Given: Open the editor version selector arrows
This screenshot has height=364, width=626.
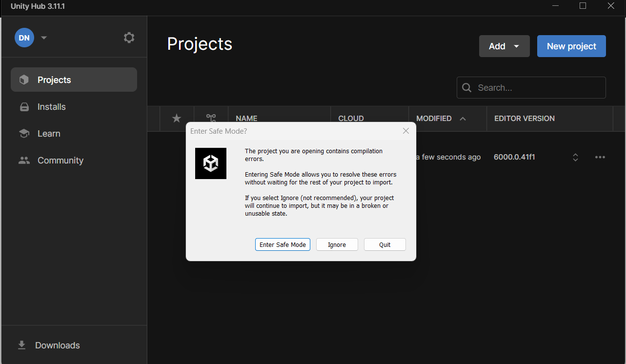Looking at the screenshot, I should point(575,157).
